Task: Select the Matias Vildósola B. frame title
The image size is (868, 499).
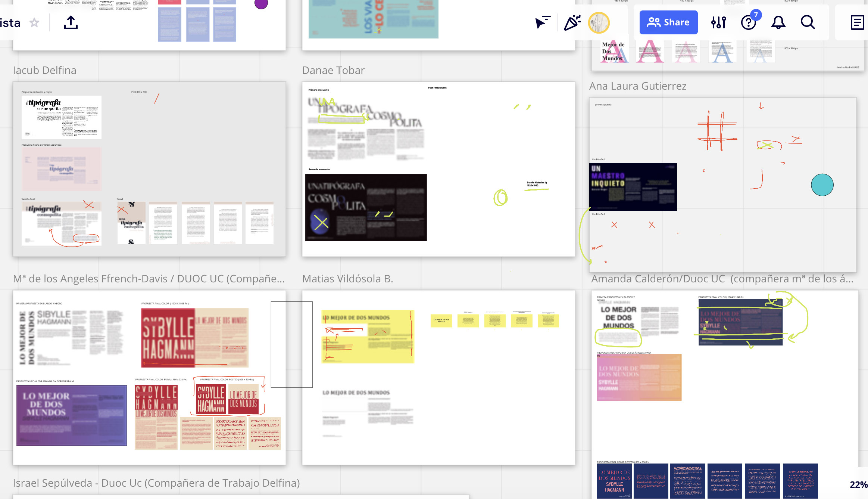Action: pos(347,279)
